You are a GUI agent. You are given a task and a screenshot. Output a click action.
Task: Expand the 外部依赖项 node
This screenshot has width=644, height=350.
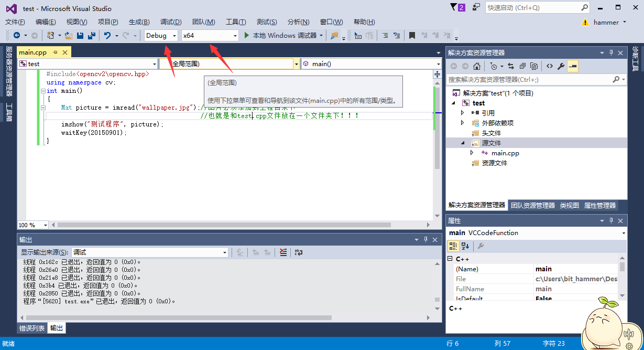[x=462, y=123]
